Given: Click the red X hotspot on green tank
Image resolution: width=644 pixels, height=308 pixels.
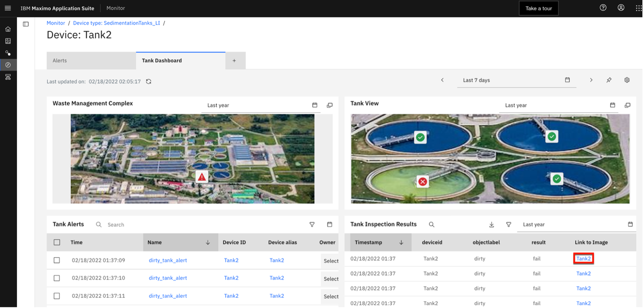Looking at the screenshot, I should (x=423, y=182).
